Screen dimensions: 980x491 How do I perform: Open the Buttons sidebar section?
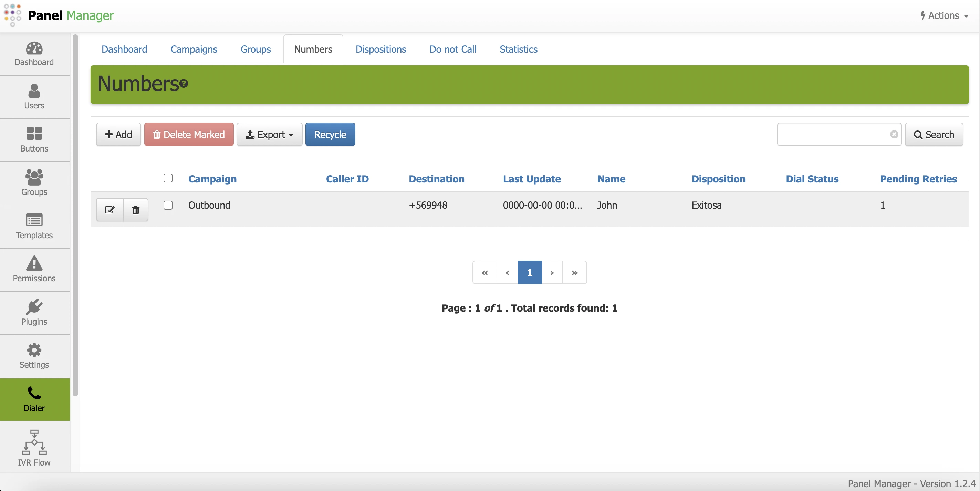pyautogui.click(x=34, y=139)
